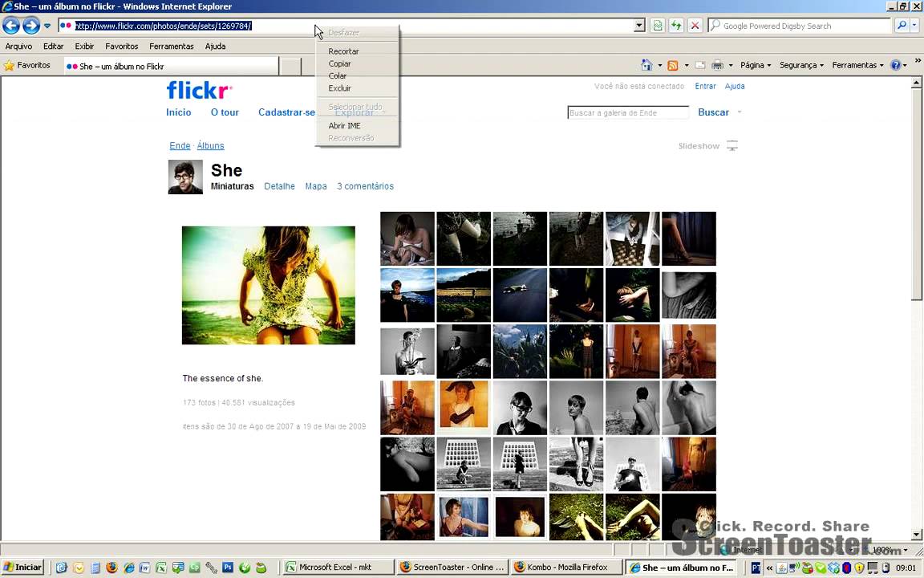The image size is (924, 578).
Task: Launch Excel from quick launch bar
Action: pos(161,568)
